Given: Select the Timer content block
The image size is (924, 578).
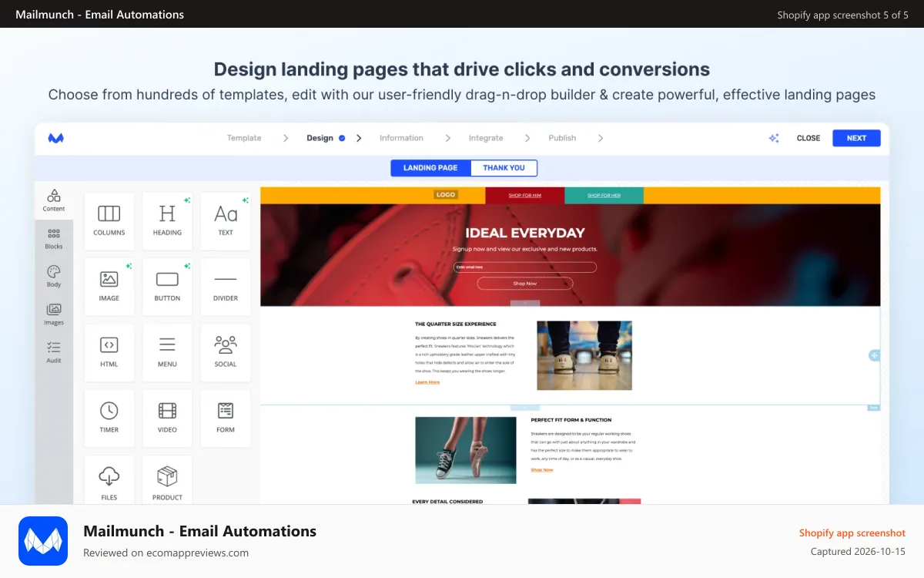Looking at the screenshot, I should pyautogui.click(x=109, y=418).
